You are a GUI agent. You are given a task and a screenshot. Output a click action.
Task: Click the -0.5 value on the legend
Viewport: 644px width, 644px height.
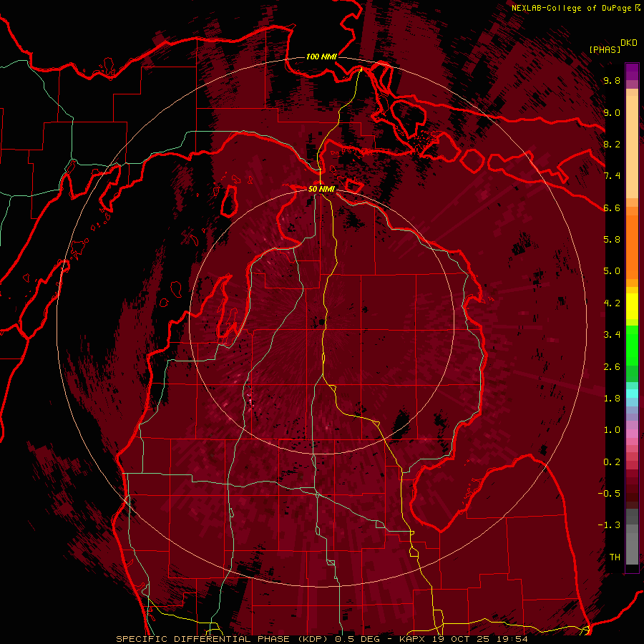609,493
